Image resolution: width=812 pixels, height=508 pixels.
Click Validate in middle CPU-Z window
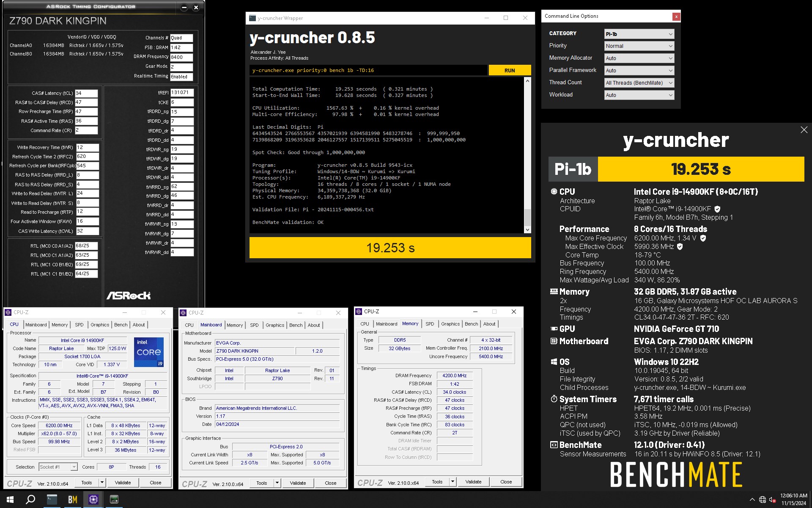298,483
